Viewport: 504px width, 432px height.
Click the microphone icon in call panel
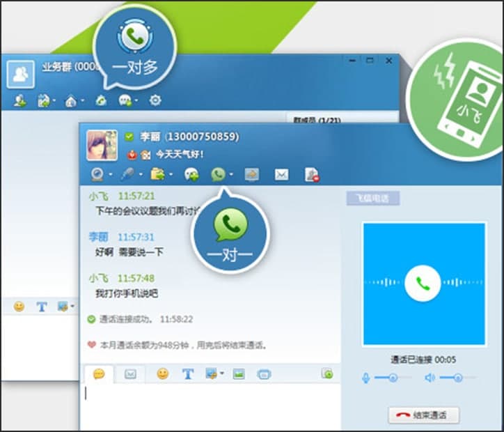coord(365,378)
